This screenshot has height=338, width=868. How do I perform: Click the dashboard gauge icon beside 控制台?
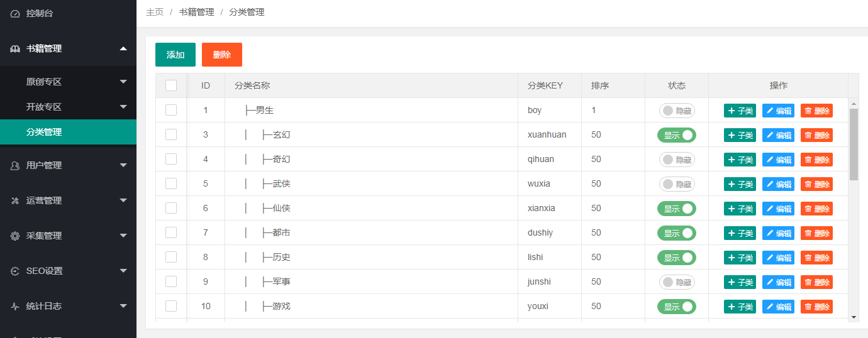click(x=15, y=13)
